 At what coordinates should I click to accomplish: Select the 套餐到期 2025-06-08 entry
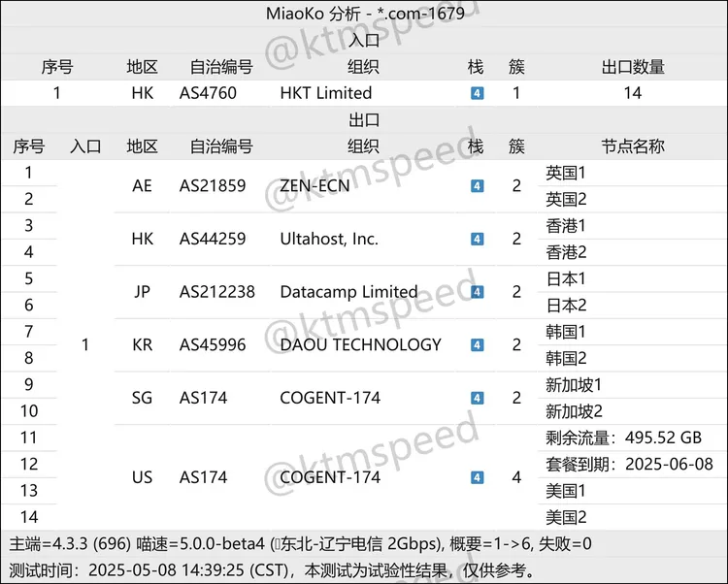coord(629,465)
